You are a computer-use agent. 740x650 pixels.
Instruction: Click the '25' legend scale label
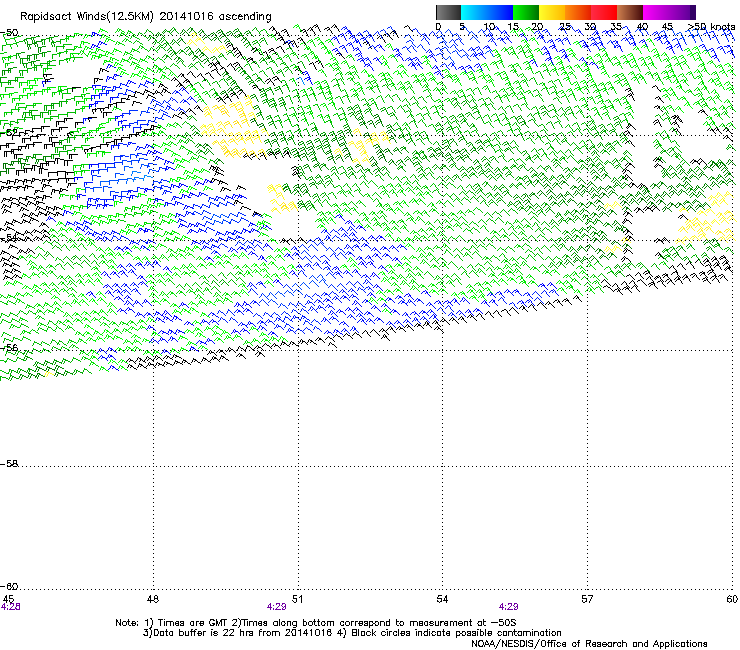coord(564,27)
